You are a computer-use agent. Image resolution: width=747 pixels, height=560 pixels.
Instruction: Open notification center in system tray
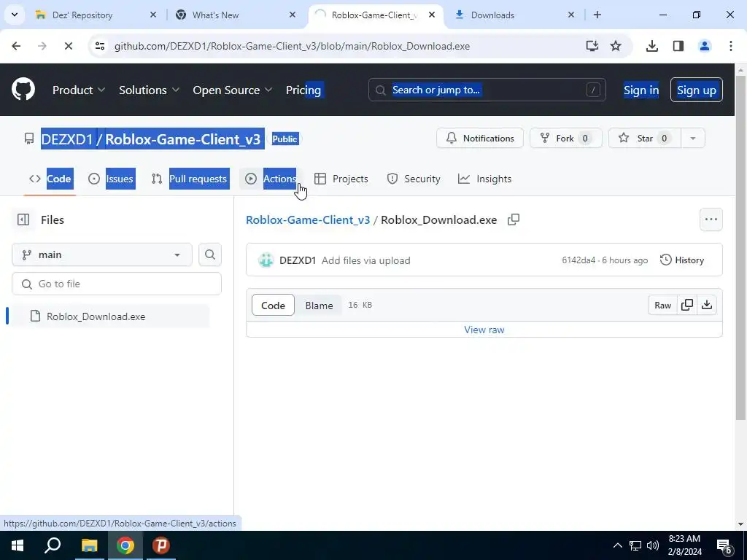724,545
